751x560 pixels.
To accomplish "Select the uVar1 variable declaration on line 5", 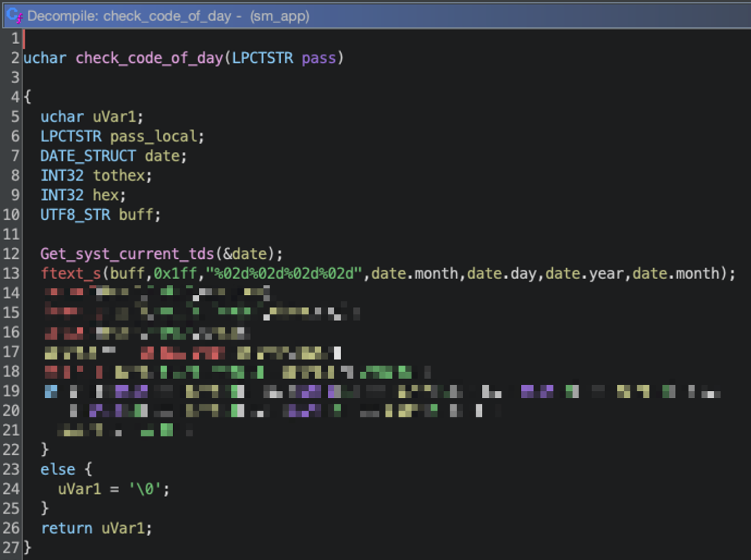I will point(114,117).
